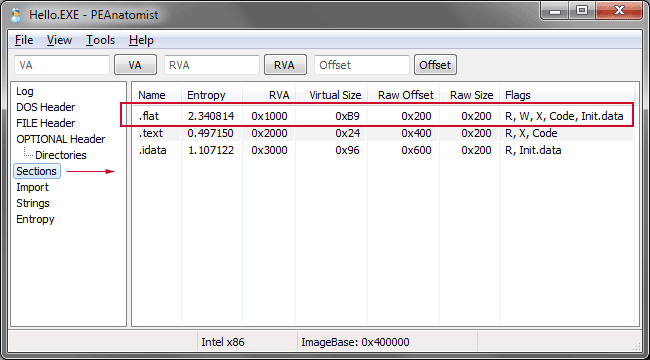Select Log in the navigation tree
Image resolution: width=650 pixels, height=360 pixels.
click(25, 91)
